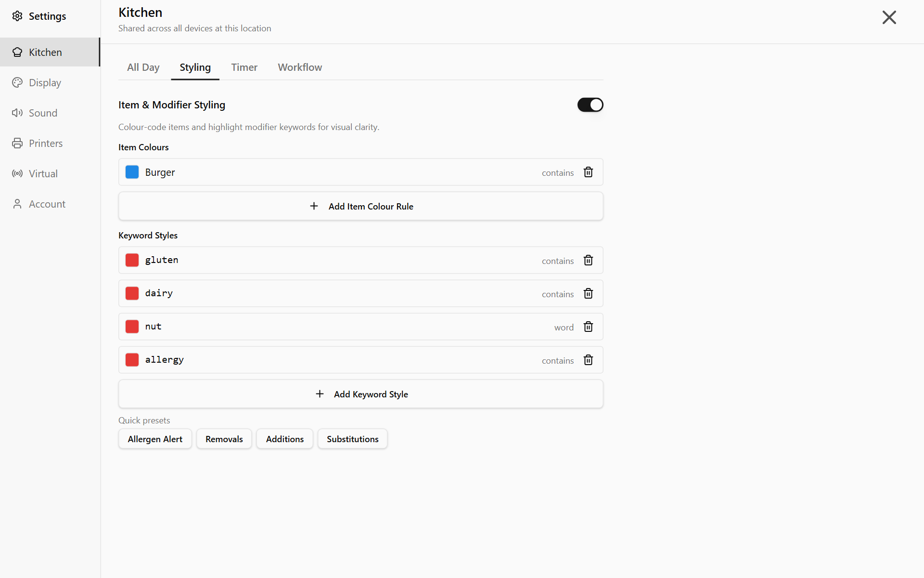Open the red colour swatch for nut
The image size is (924, 578).
[x=132, y=327]
